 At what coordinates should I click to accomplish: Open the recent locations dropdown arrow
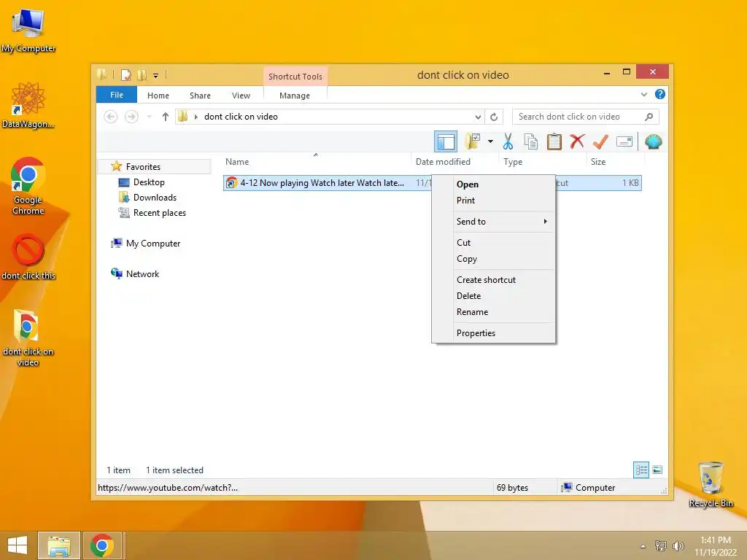click(149, 117)
